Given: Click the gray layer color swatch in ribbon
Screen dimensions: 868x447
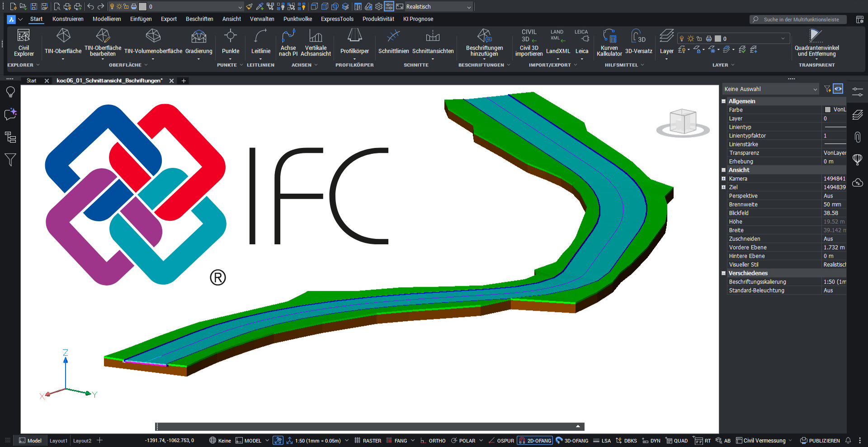Looking at the screenshot, I should [x=717, y=38].
